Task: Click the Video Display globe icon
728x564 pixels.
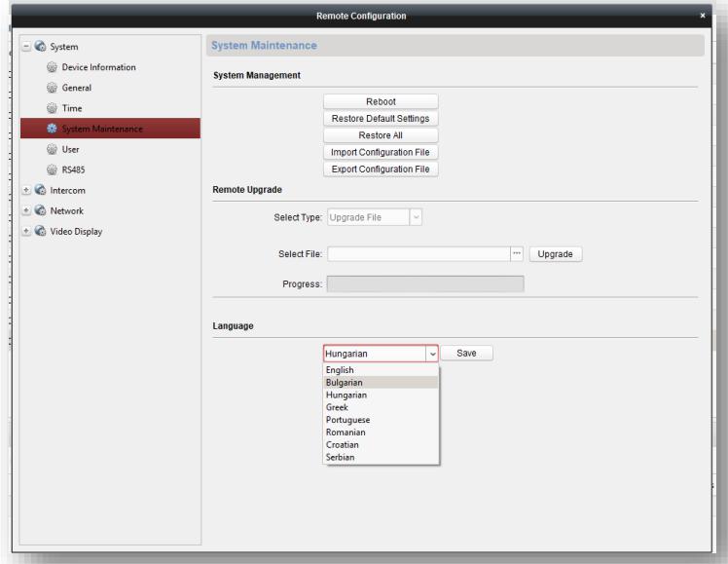Action: point(42,232)
